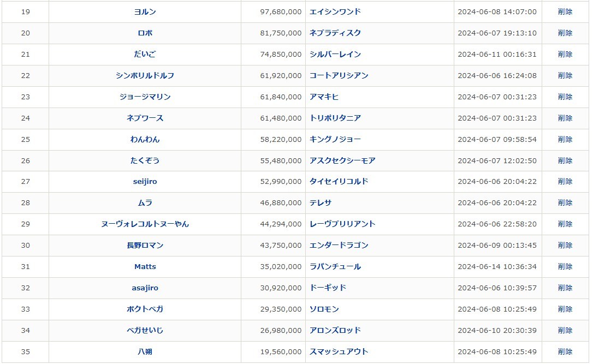Open user link ジョージマリン
Viewport: 593px width, 364px height.
pos(145,97)
